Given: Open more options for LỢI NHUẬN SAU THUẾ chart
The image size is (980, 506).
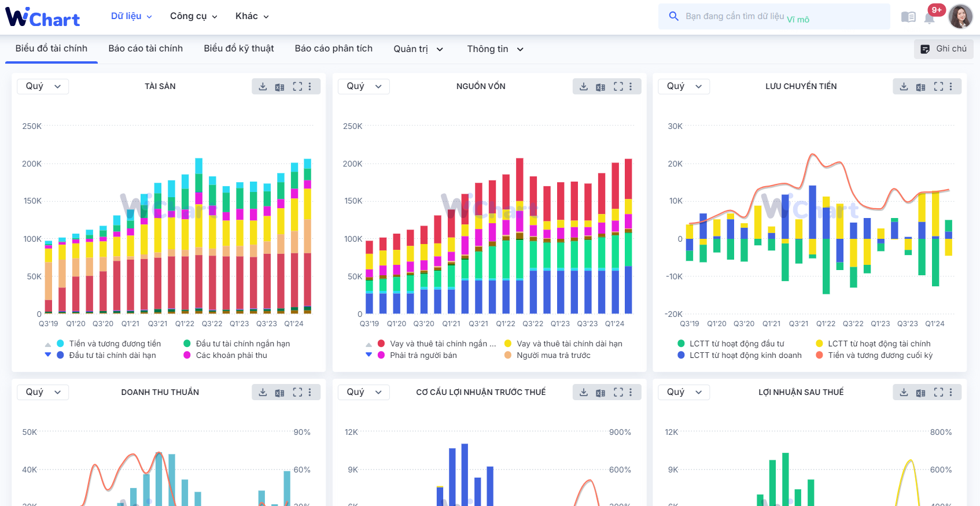Looking at the screenshot, I should (951, 392).
